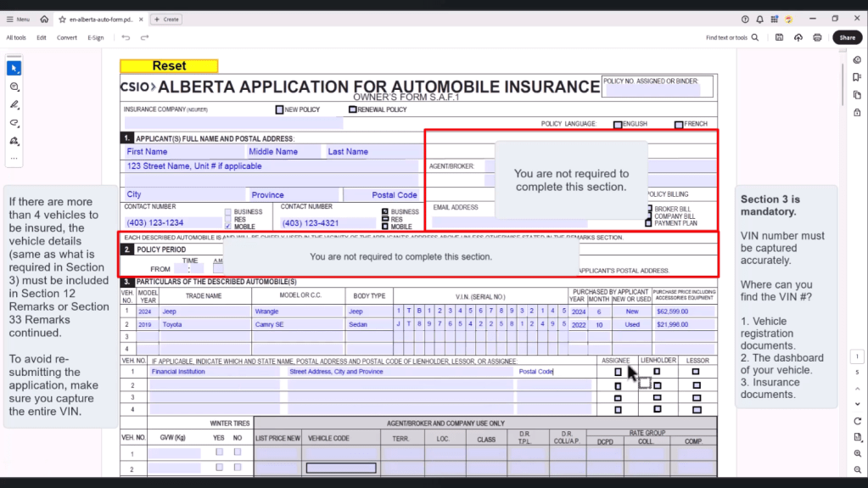Click the save document icon
868x488 pixels.
pos(779,37)
